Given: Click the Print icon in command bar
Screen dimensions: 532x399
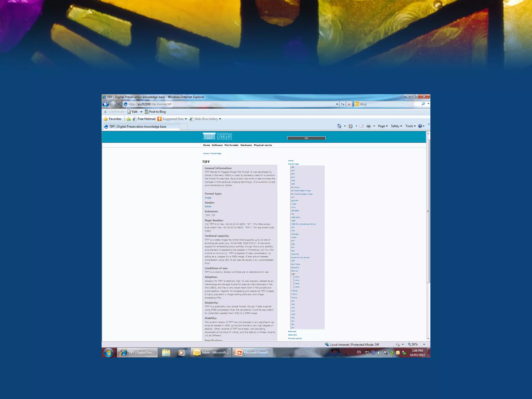Looking at the screenshot, I should coord(368,126).
